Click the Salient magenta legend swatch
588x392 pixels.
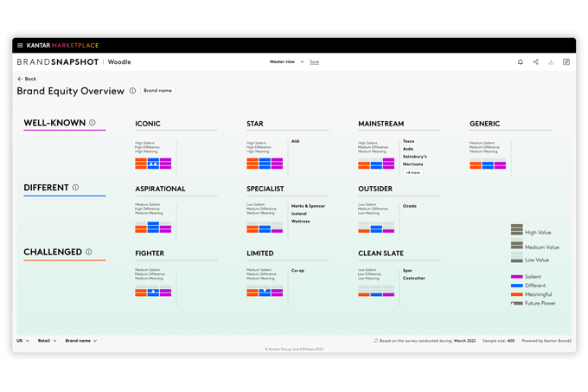click(517, 276)
